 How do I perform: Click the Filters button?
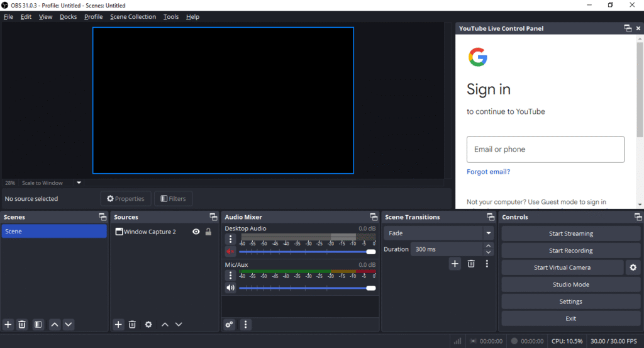[x=174, y=199]
